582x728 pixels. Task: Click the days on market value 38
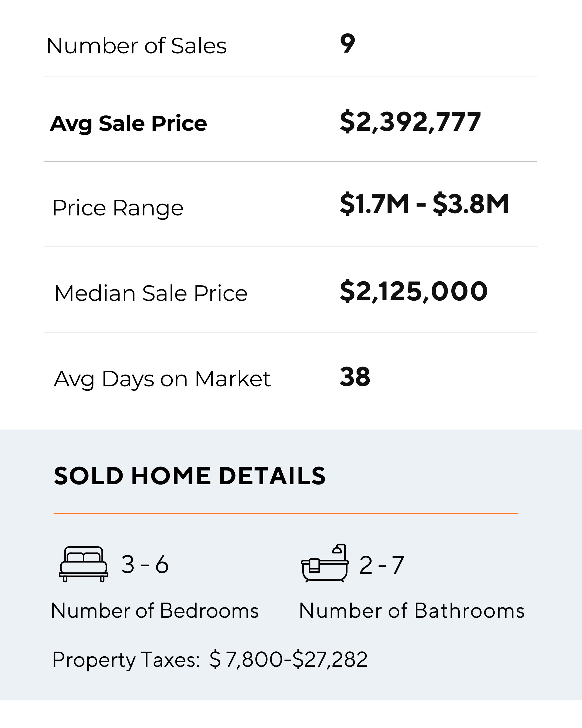[x=355, y=377]
